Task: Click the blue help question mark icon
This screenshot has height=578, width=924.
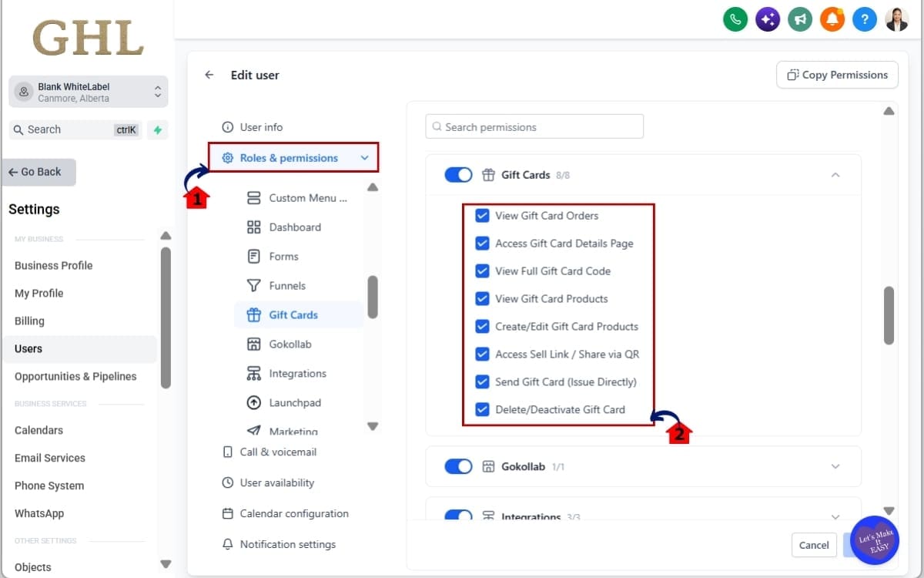Action: 865,19
